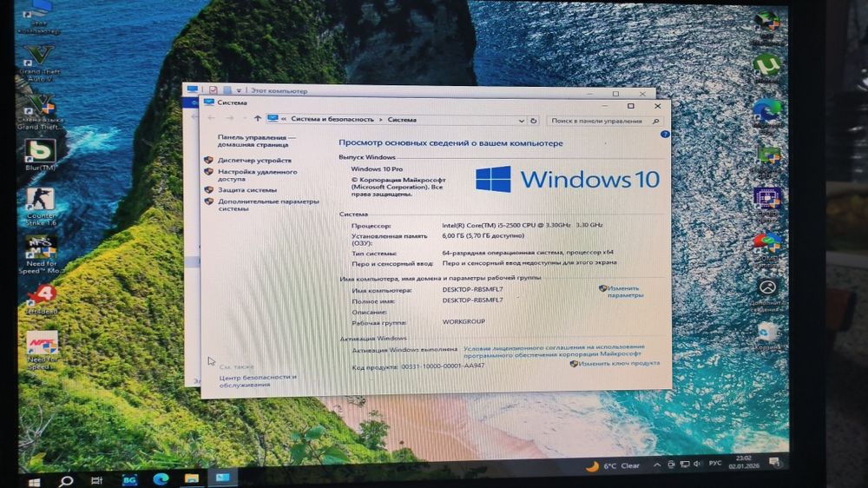Click the Система breadcrumb item
Image resolution: width=868 pixels, height=488 pixels.
tap(402, 120)
